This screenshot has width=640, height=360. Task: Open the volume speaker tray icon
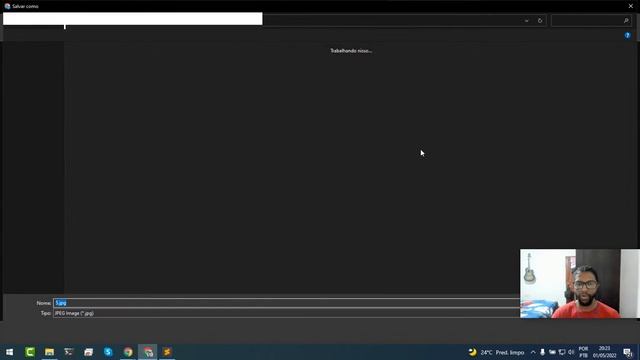point(571,352)
